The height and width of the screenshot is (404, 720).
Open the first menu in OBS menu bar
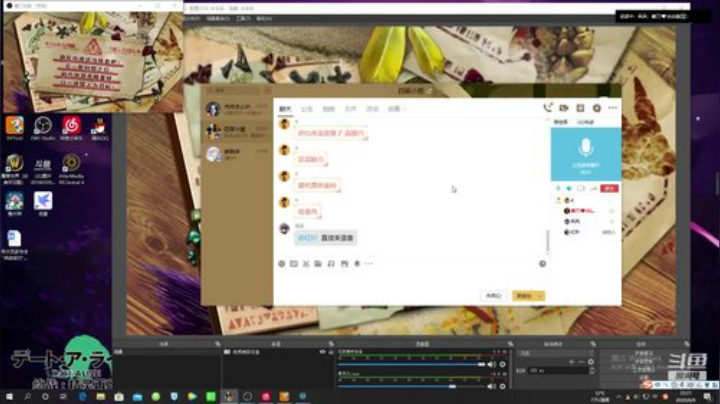pyautogui.click(x=192, y=19)
